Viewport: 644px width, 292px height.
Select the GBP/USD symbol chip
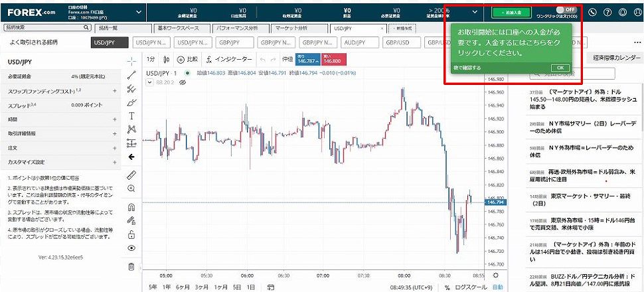(x=402, y=42)
